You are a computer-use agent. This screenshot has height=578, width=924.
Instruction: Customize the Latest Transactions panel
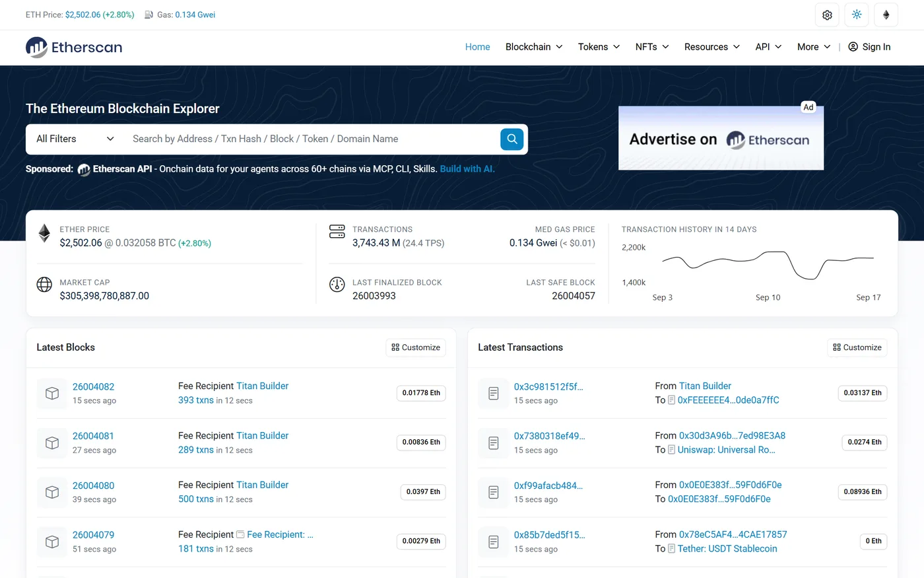tap(857, 347)
